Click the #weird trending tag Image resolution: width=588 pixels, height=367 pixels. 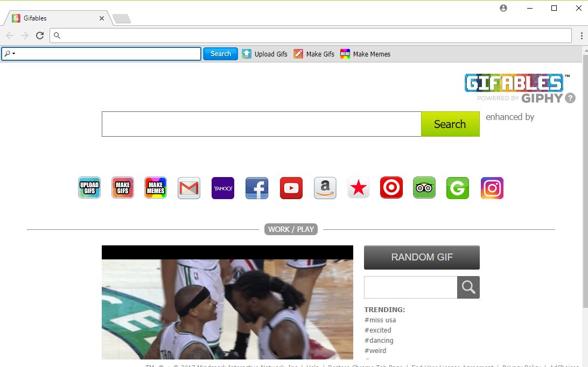click(x=375, y=350)
